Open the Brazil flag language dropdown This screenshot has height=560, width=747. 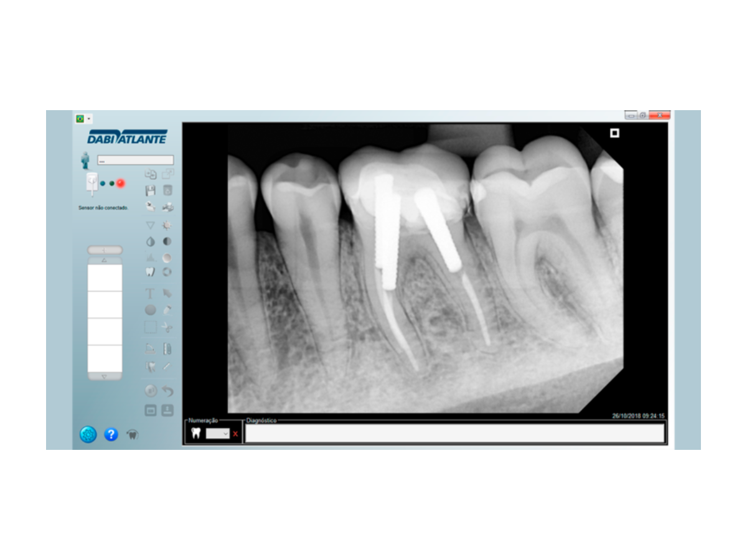(x=83, y=118)
